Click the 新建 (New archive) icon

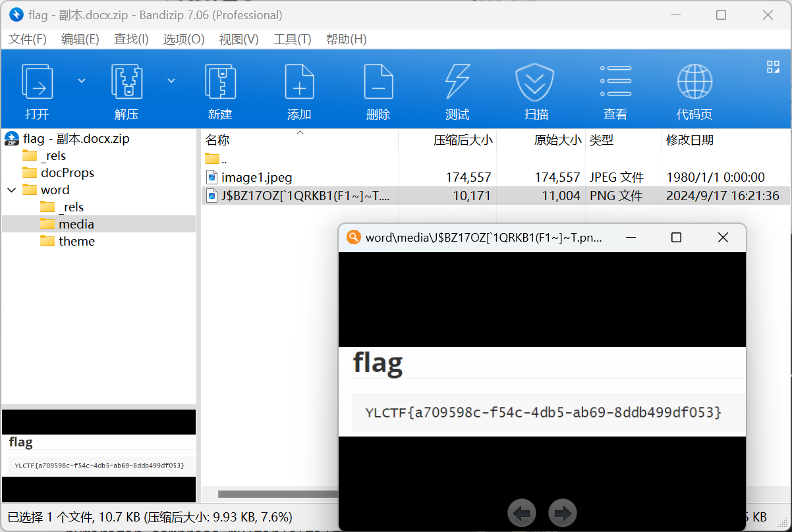click(220, 81)
